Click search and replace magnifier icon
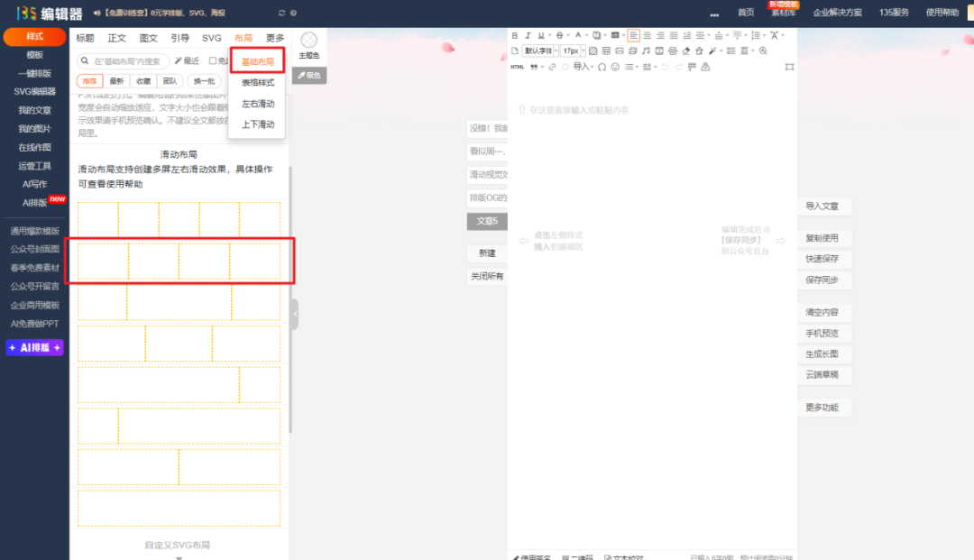The image size is (974, 560). pyautogui.click(x=764, y=50)
